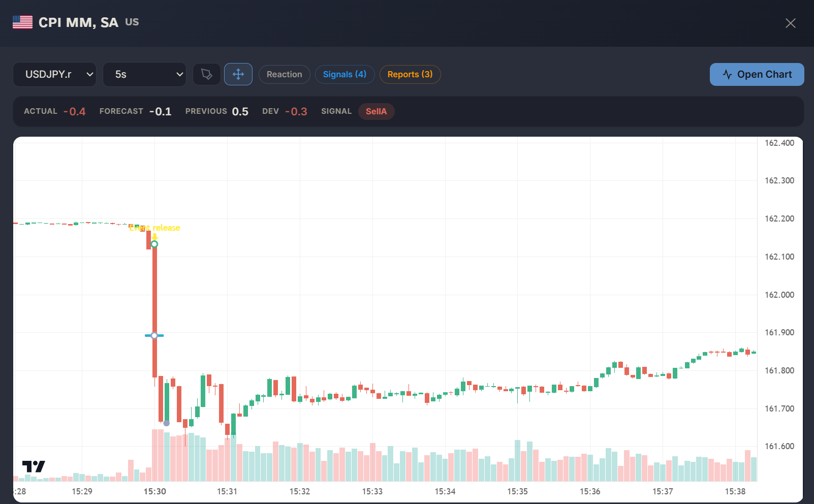This screenshot has width=814, height=504.
Task: Open the USDJPY.r symbol dropdown
Action: (x=54, y=74)
